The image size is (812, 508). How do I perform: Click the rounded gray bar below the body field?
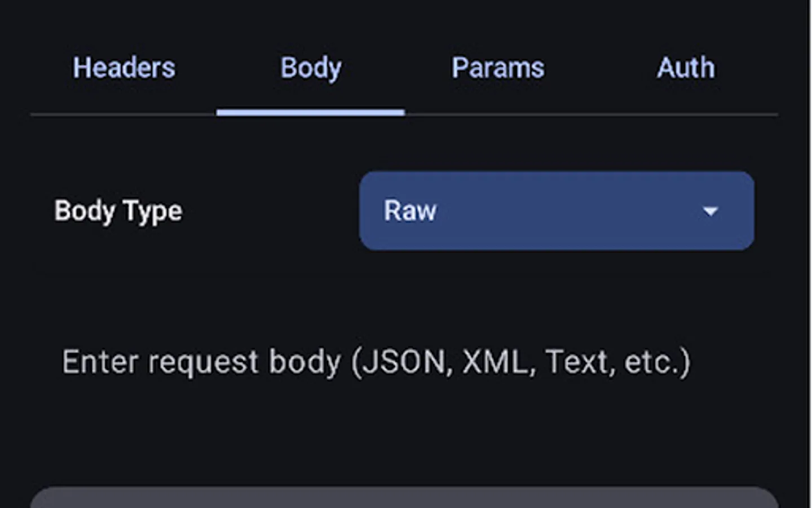(x=404, y=498)
